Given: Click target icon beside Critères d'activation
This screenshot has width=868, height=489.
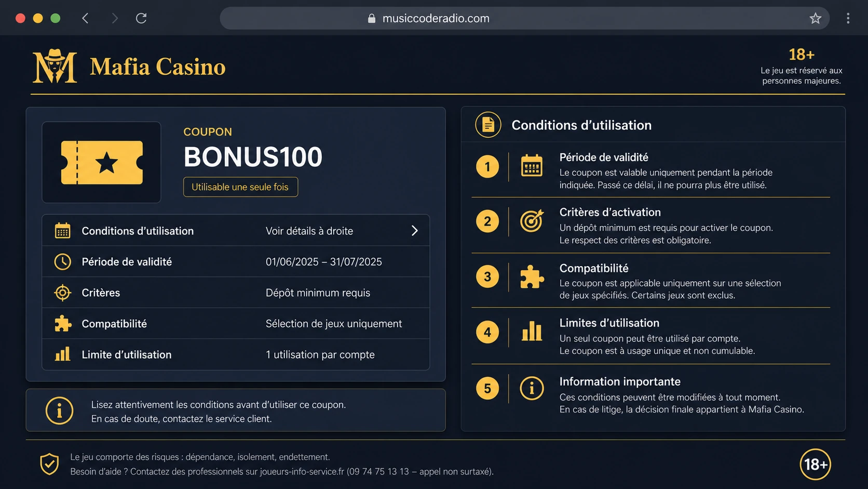Looking at the screenshot, I should click(x=532, y=221).
